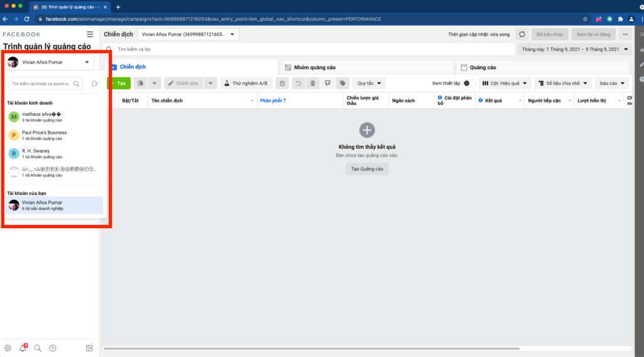Open the date range dropdown

(575, 49)
